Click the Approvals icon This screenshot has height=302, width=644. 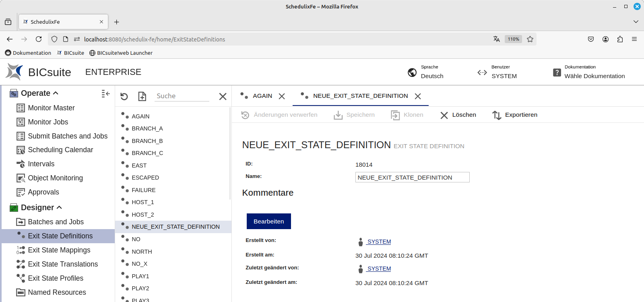[21, 192]
